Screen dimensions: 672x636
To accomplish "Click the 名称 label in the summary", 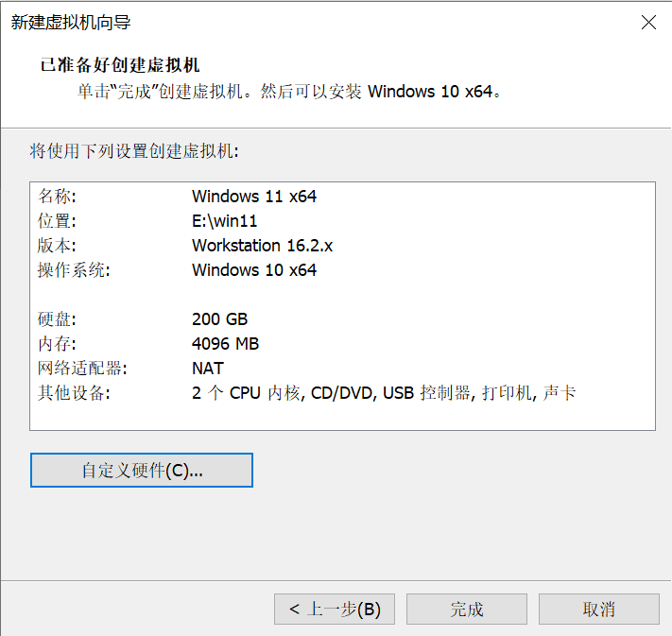I will [57, 197].
